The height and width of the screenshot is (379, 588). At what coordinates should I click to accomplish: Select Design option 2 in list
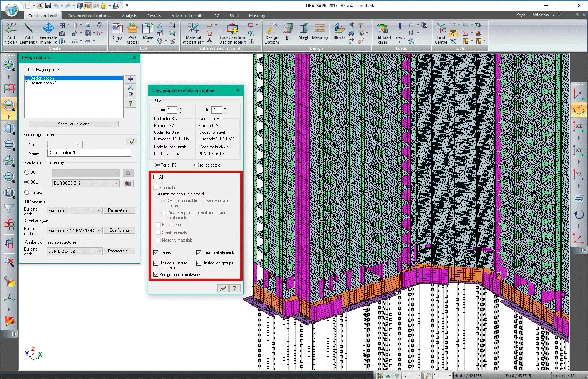pos(74,83)
